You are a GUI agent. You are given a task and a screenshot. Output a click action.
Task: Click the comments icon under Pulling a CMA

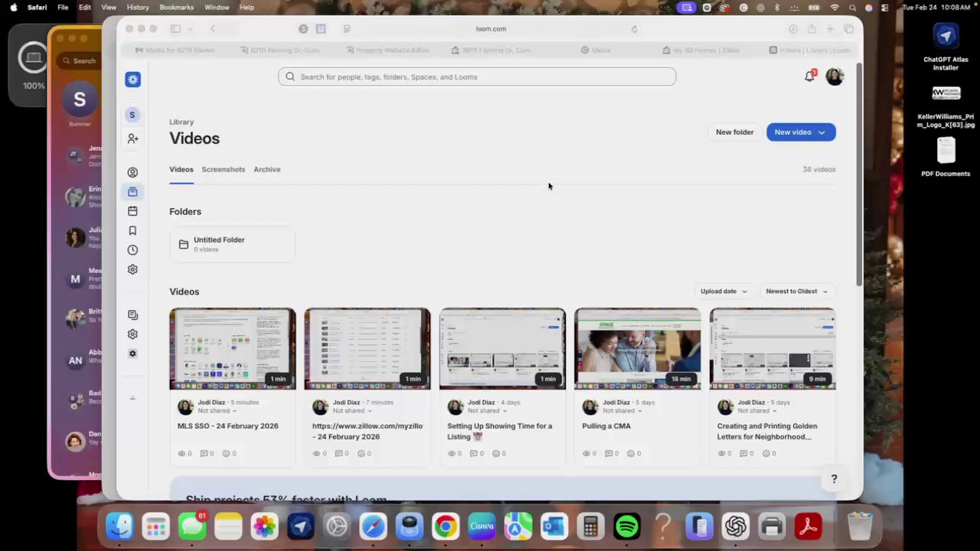click(609, 454)
